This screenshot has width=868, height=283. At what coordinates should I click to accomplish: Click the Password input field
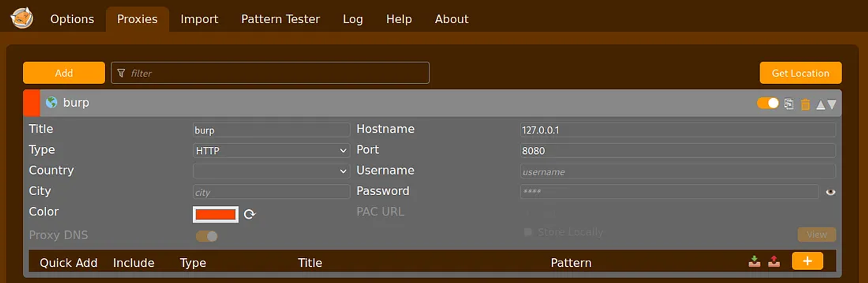(669, 191)
